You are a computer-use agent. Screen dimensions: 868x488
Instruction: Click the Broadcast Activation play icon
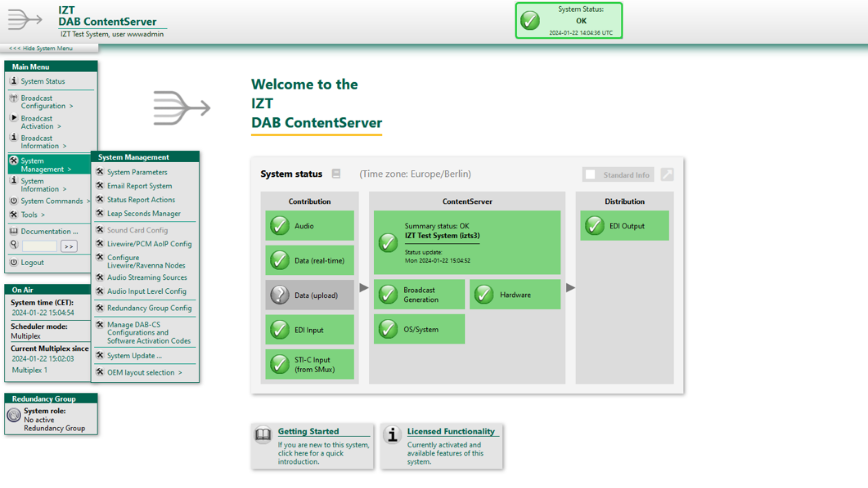click(14, 117)
